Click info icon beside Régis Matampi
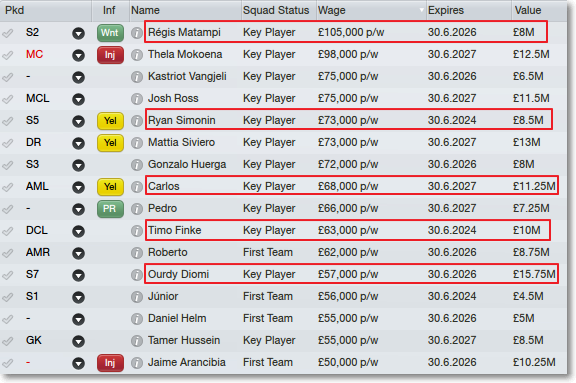576x383 pixels. click(x=137, y=33)
